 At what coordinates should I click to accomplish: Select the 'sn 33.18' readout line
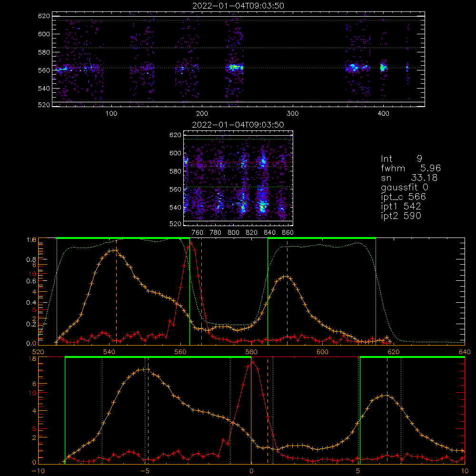coord(409,178)
